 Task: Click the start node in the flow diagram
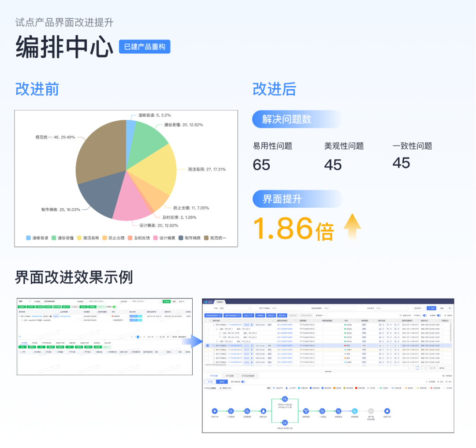tap(214, 411)
